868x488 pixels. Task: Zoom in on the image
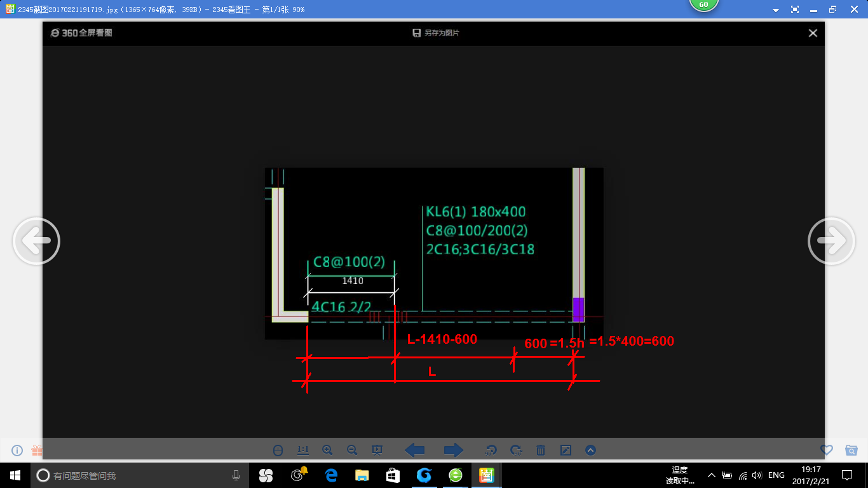[x=327, y=451]
